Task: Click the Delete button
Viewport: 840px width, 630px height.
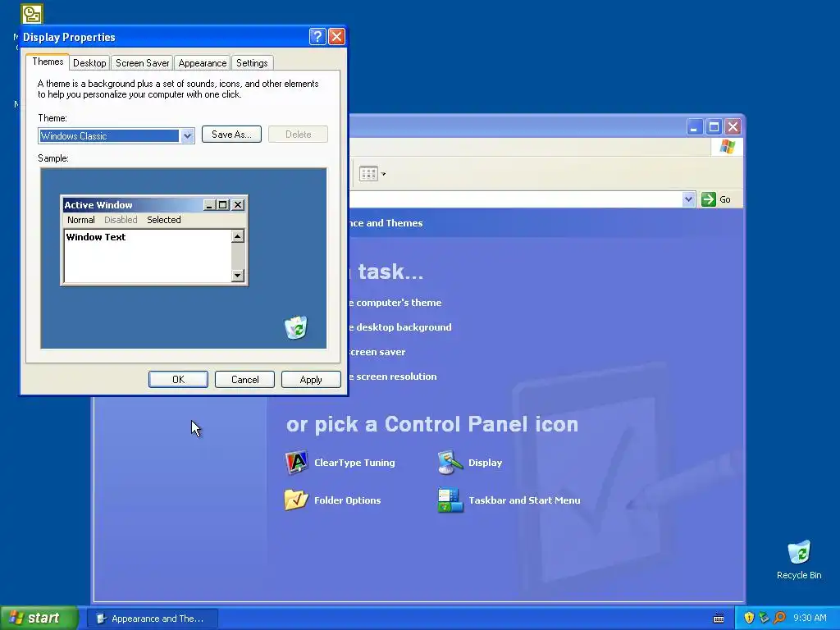Action: [x=298, y=135]
